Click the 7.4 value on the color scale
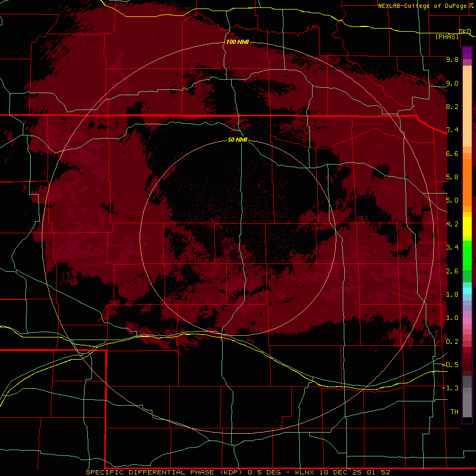Image resolution: width=476 pixels, height=476 pixels. pyautogui.click(x=452, y=130)
